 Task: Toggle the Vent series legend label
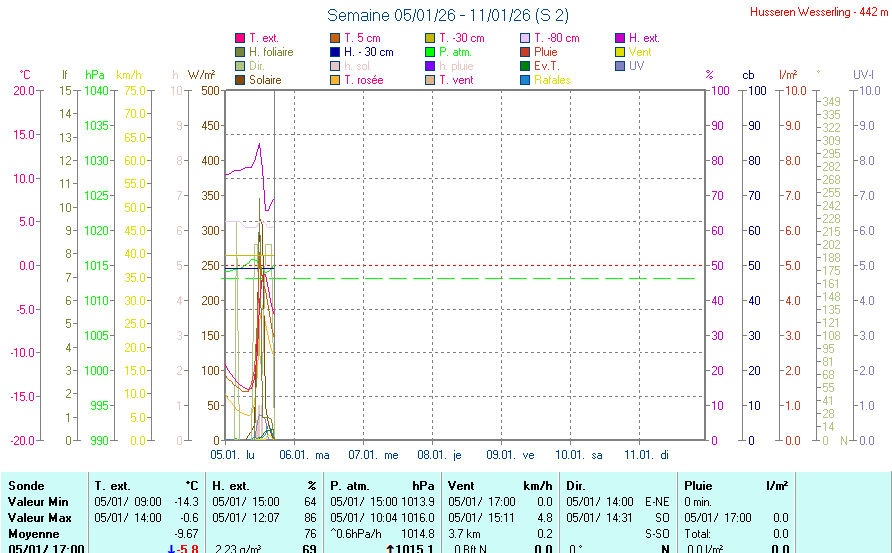click(x=640, y=52)
